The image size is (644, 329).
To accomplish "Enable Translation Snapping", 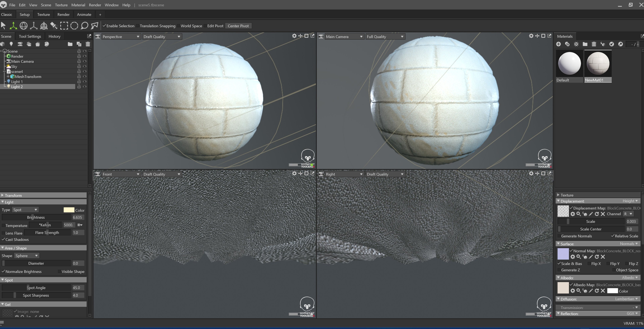I will point(138,26).
